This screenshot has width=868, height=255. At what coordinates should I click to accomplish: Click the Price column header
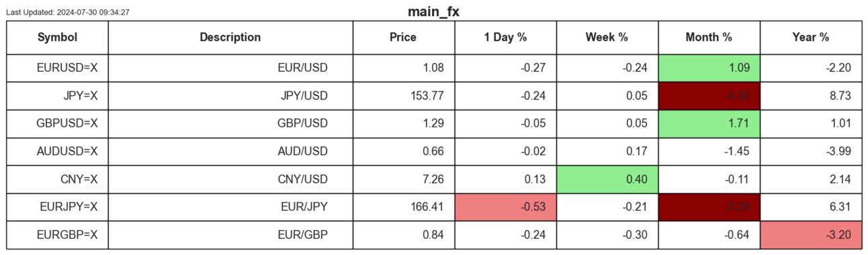[x=404, y=38]
